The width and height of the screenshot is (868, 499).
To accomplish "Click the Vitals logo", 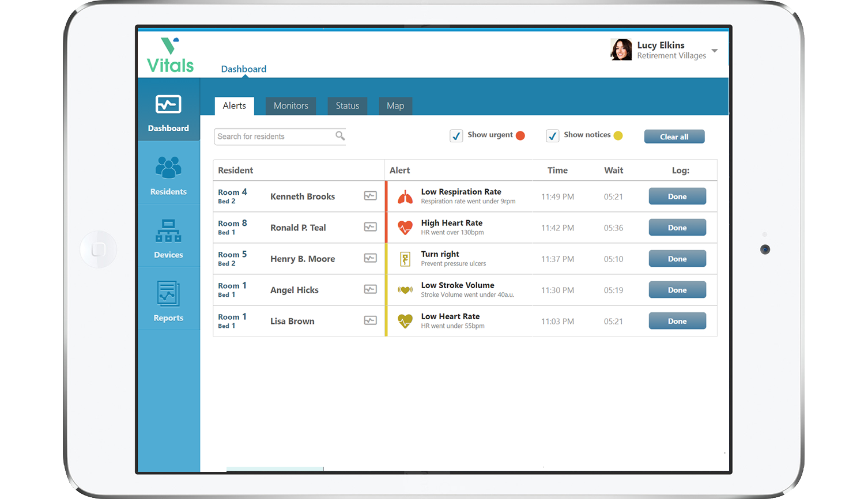I will (170, 55).
